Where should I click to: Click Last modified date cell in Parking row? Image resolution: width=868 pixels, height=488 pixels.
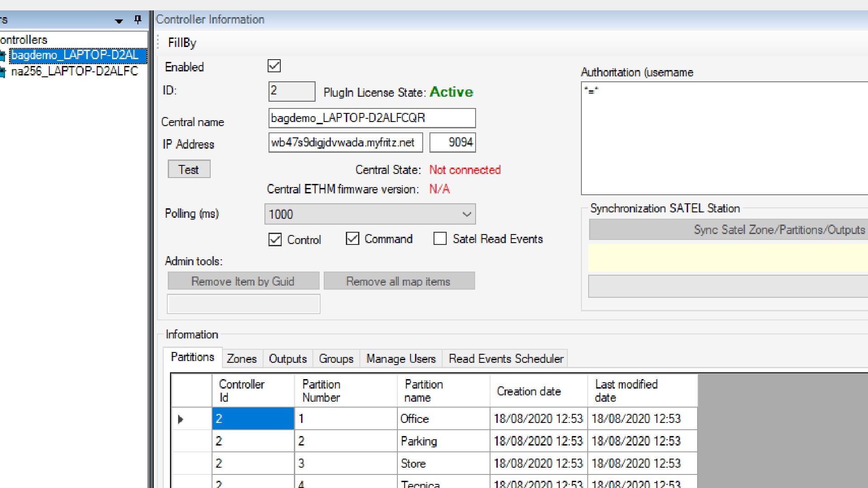point(642,441)
